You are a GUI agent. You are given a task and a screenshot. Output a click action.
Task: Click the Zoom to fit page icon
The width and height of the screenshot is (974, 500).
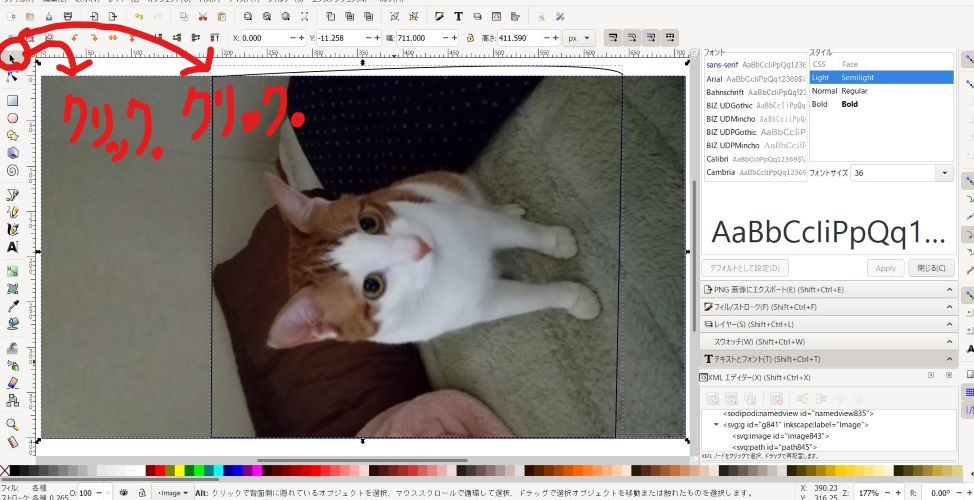pos(285,17)
